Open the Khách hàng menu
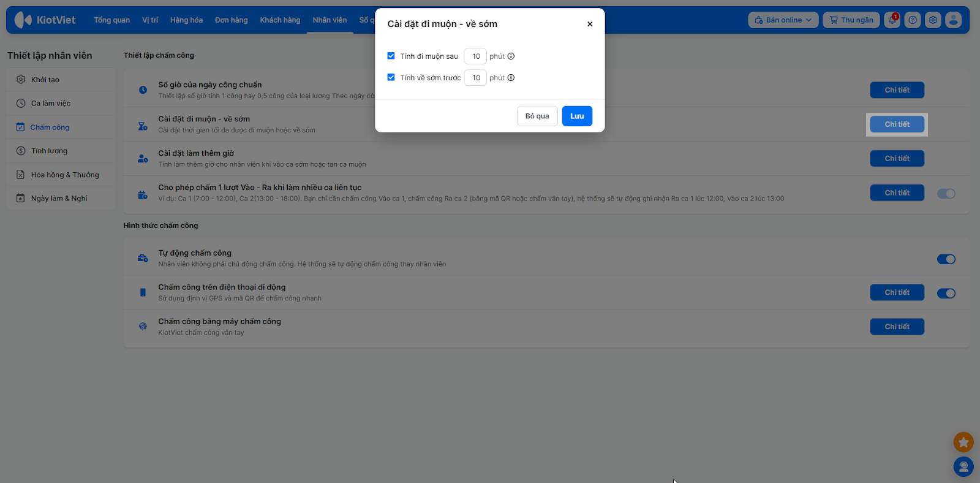 pyautogui.click(x=280, y=20)
